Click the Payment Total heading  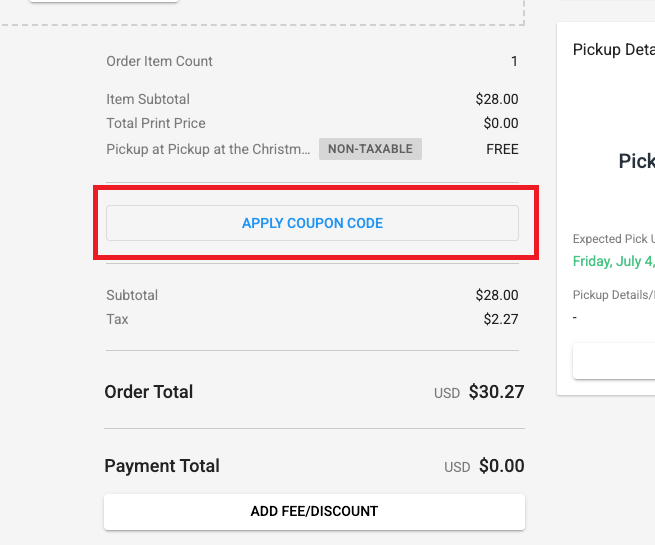162,466
